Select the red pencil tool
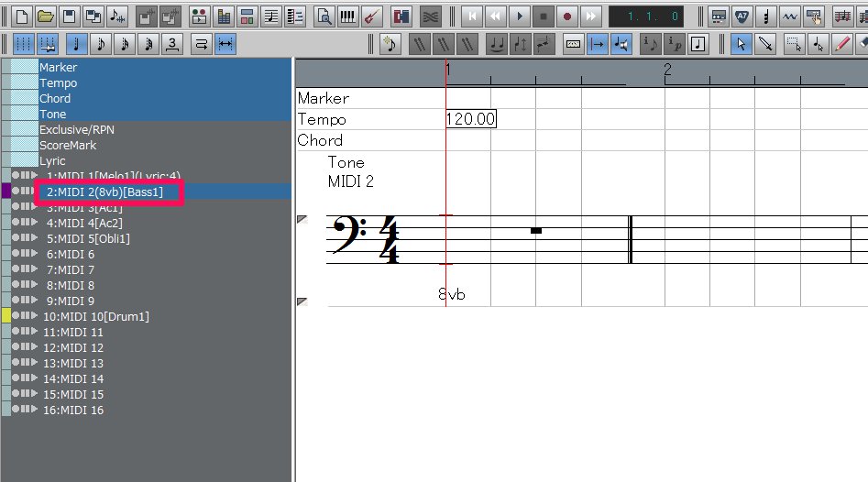The width and height of the screenshot is (868, 482). tap(842, 44)
